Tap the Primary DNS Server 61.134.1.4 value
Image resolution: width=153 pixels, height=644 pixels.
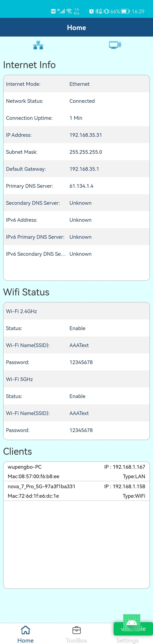[81, 186]
